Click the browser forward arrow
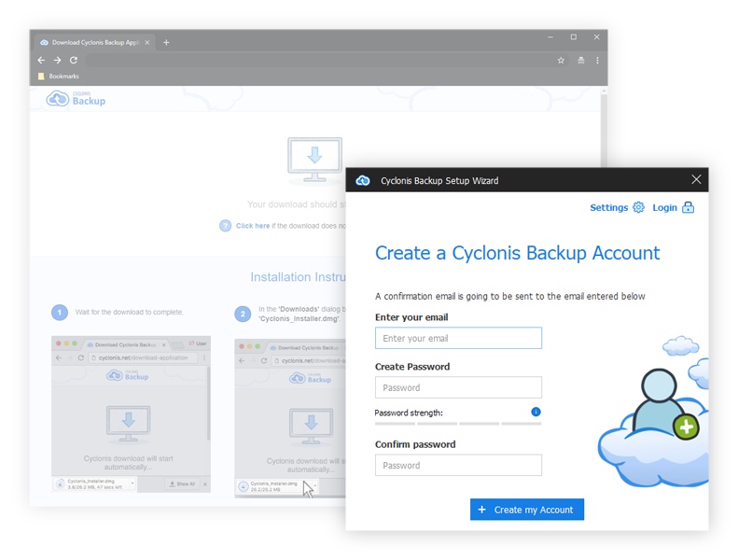This screenshot has width=738, height=560. (x=58, y=60)
